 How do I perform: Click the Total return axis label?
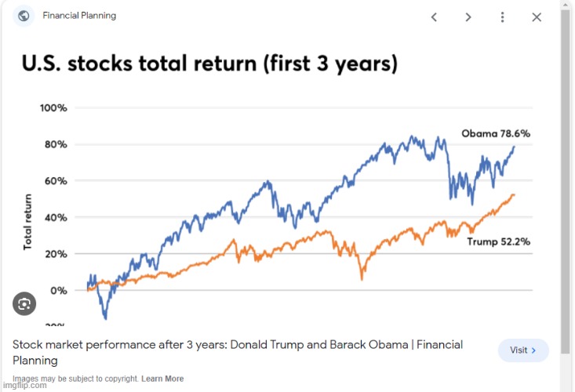coord(28,223)
